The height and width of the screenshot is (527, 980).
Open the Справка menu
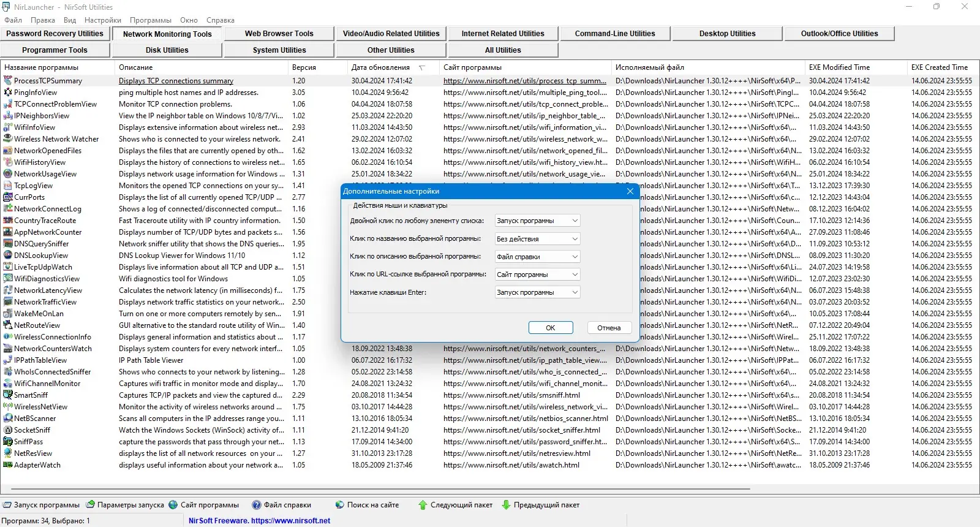(221, 20)
